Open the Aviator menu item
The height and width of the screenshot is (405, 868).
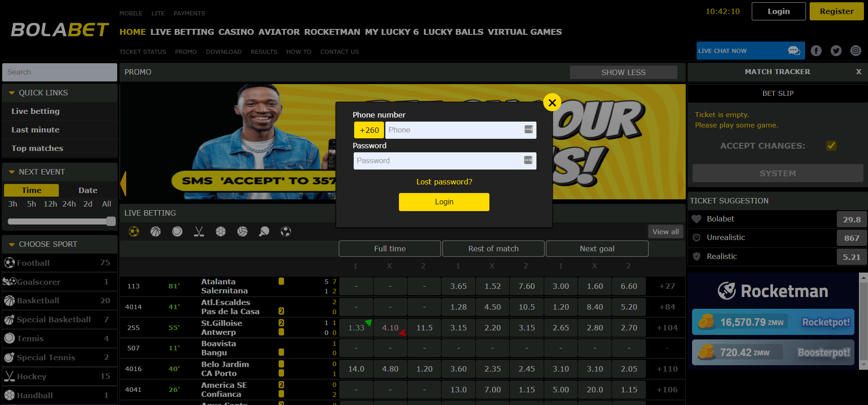pos(279,32)
